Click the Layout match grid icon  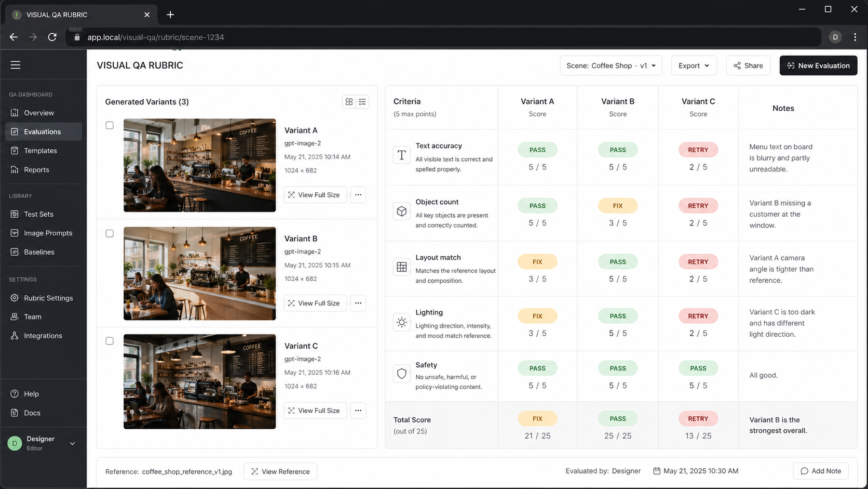point(401,267)
